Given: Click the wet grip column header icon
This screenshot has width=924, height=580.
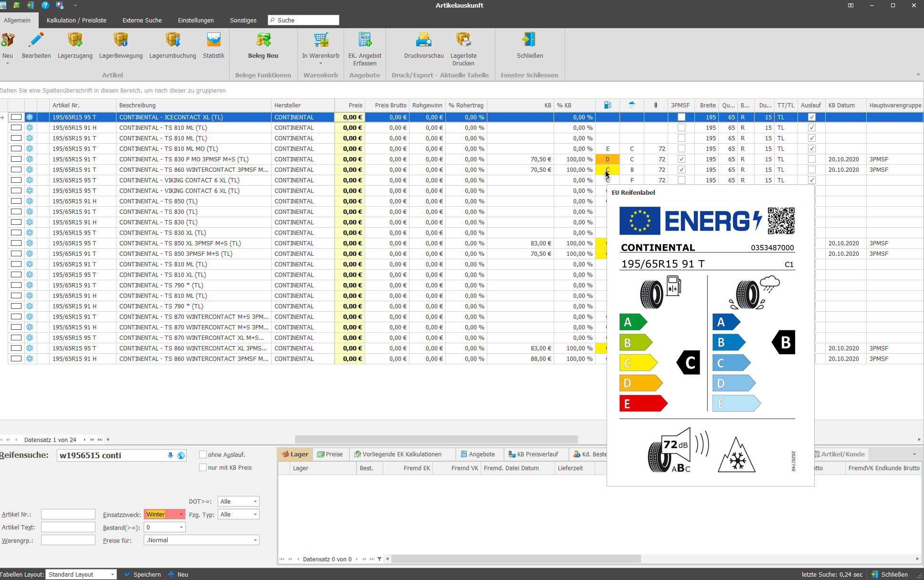Looking at the screenshot, I should [632, 105].
